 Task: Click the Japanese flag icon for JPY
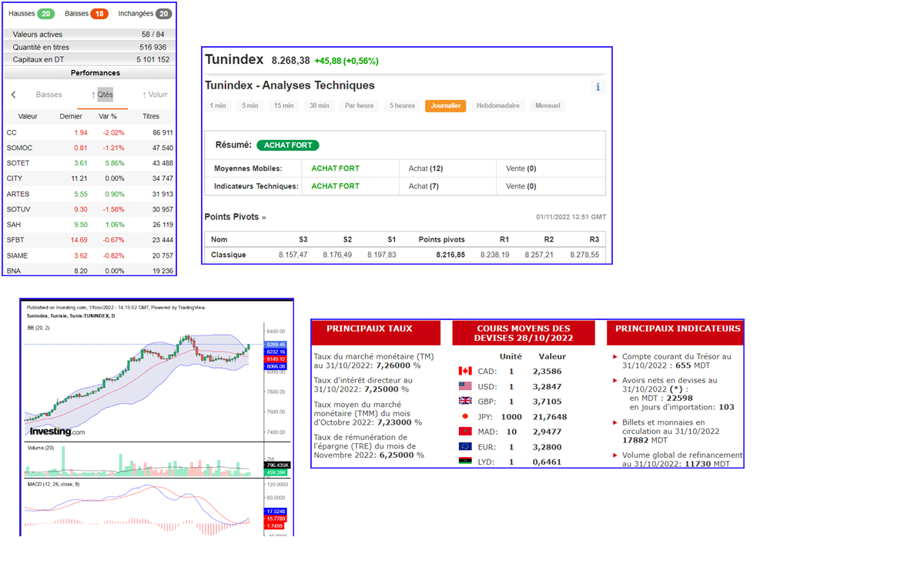pyautogui.click(x=465, y=416)
